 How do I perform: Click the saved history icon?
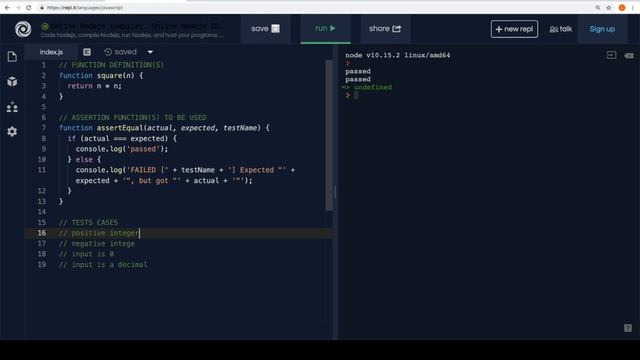(x=108, y=52)
